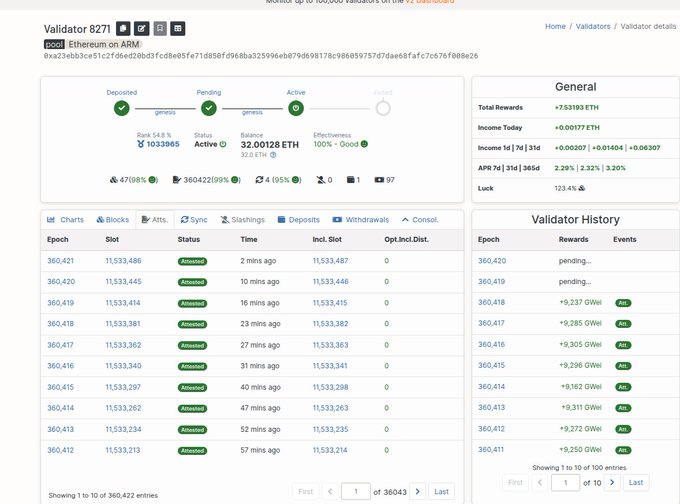The height and width of the screenshot is (504, 680).
Task: Navigate to Validators breadcrumb link
Action: 592,26
